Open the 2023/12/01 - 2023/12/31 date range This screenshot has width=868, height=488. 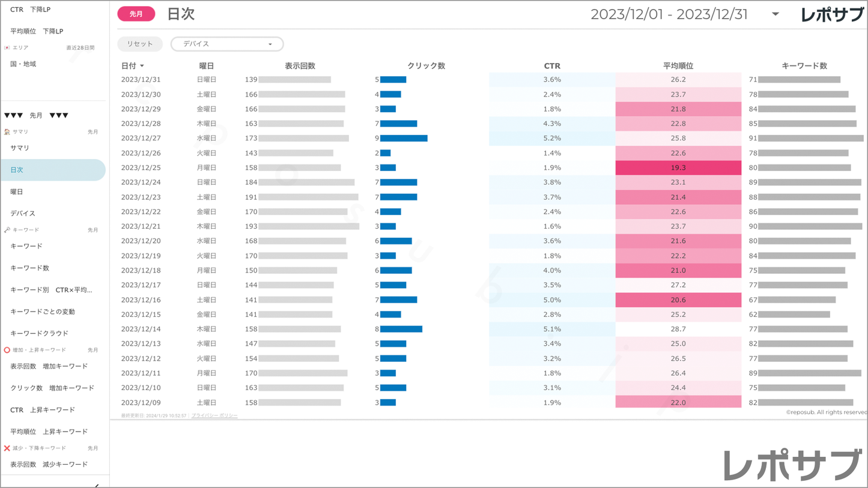[669, 14]
